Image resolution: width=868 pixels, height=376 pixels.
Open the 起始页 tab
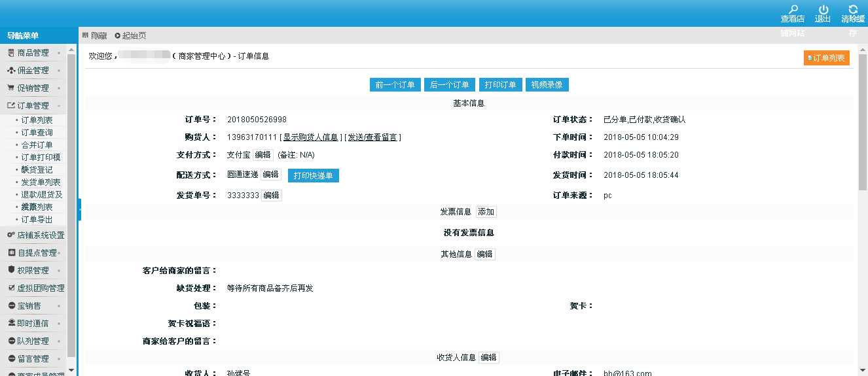pyautogui.click(x=130, y=35)
